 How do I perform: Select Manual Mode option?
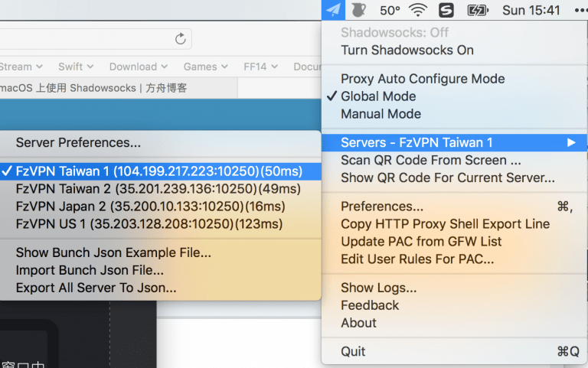click(x=455, y=114)
